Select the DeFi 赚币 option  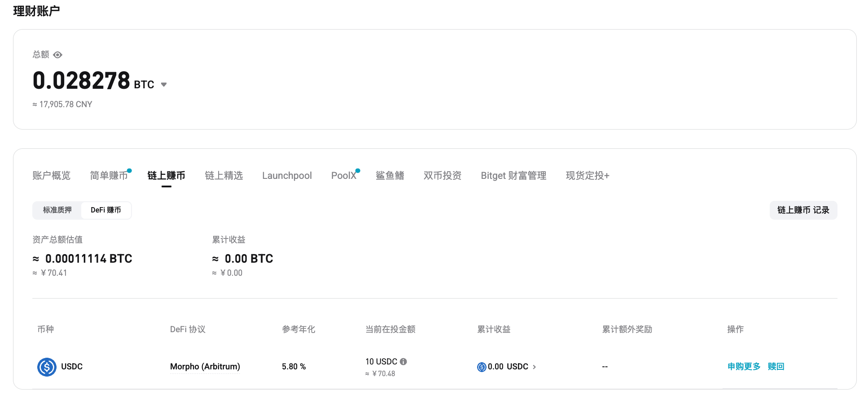coord(106,210)
